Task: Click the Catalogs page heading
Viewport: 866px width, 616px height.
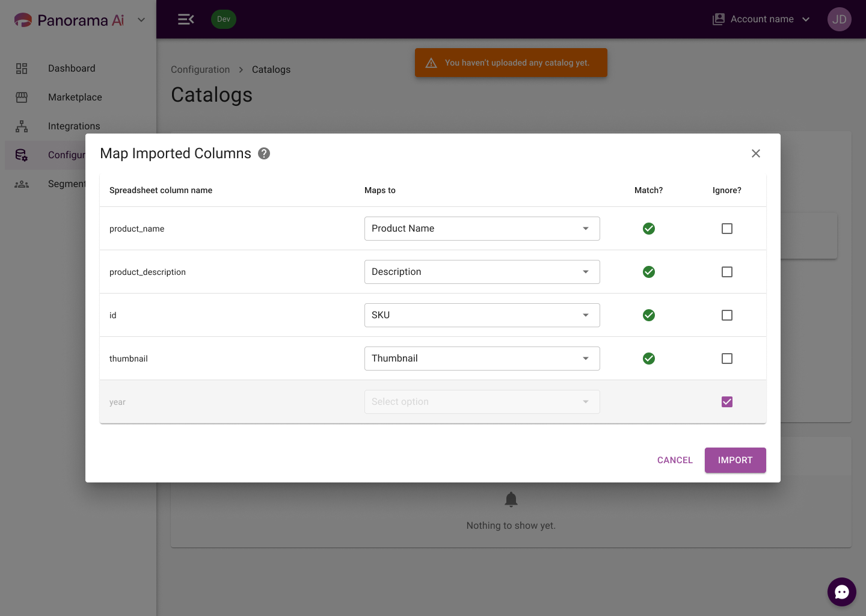Action: click(x=212, y=95)
